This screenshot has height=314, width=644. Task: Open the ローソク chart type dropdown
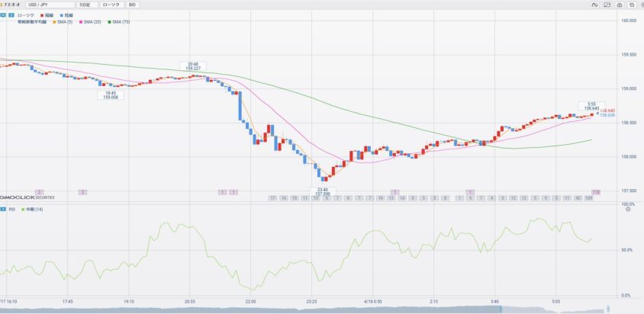point(111,5)
